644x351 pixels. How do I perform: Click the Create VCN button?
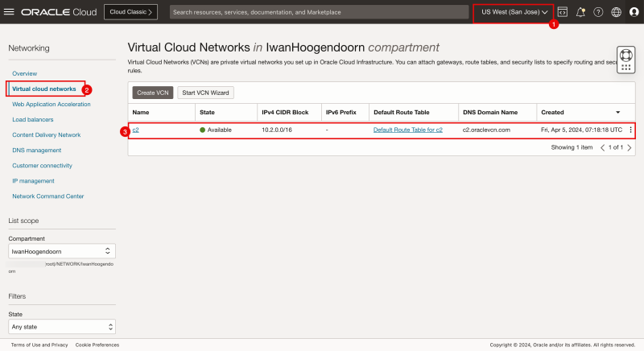click(x=152, y=93)
